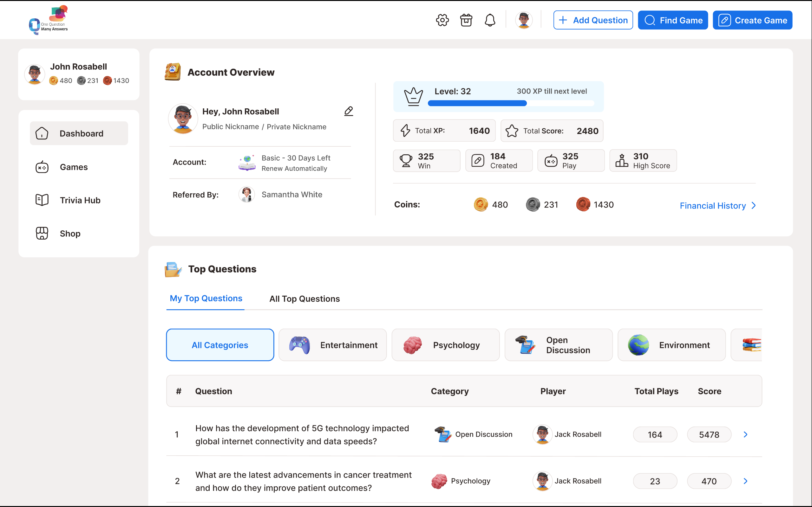This screenshot has width=812, height=507.
Task: Open Trivia Hub in sidebar
Action: 80,200
